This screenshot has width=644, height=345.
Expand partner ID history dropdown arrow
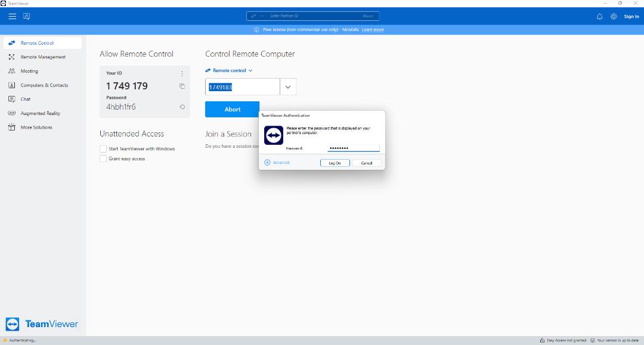tap(288, 87)
